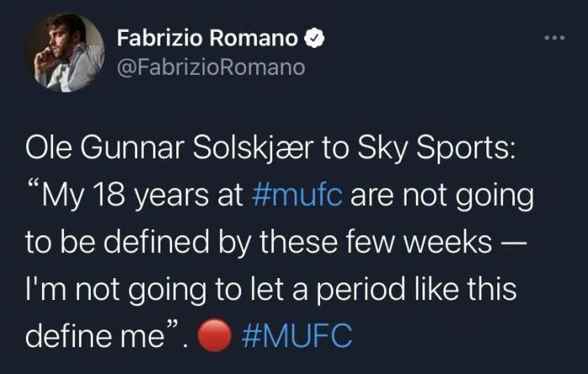Viewport: 588px width, 374px height.
Task: Open the uppercase #MUFC hashtag
Action: coord(296,337)
